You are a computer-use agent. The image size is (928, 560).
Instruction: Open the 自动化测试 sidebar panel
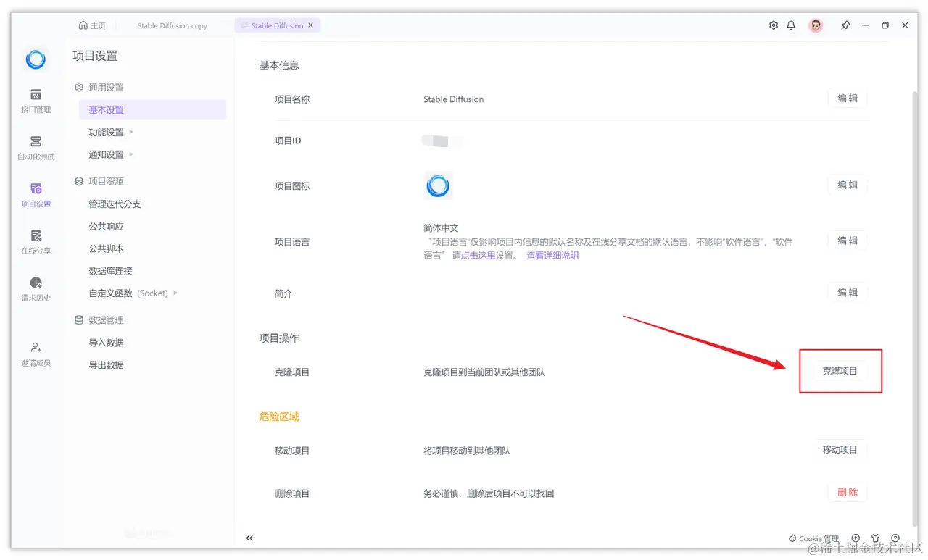(35, 149)
